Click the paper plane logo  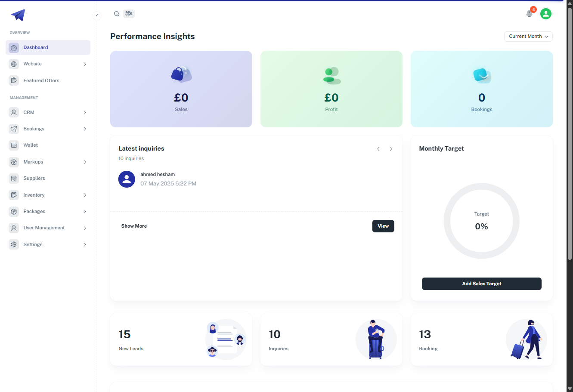[18, 15]
